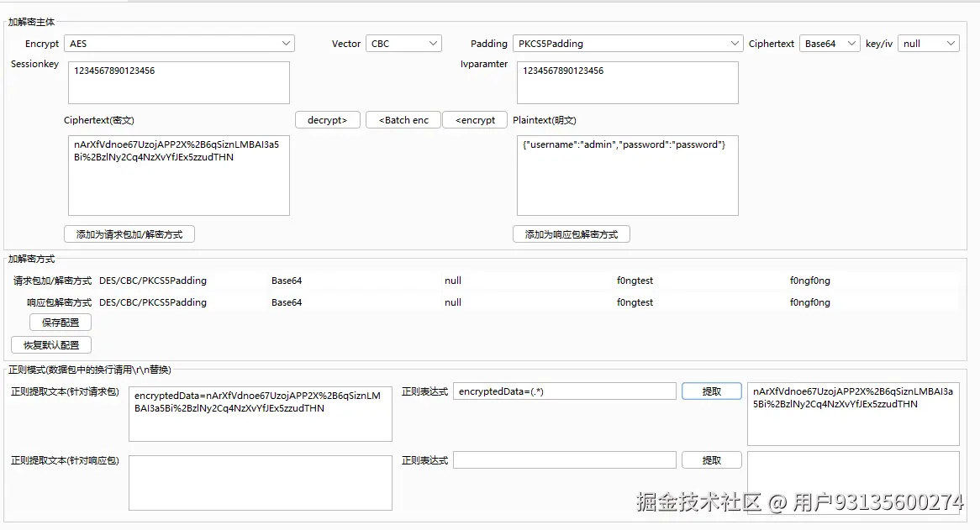Click 添加为请求包加/解密方式 button
The height and width of the screenshot is (530, 980).
[x=129, y=234]
